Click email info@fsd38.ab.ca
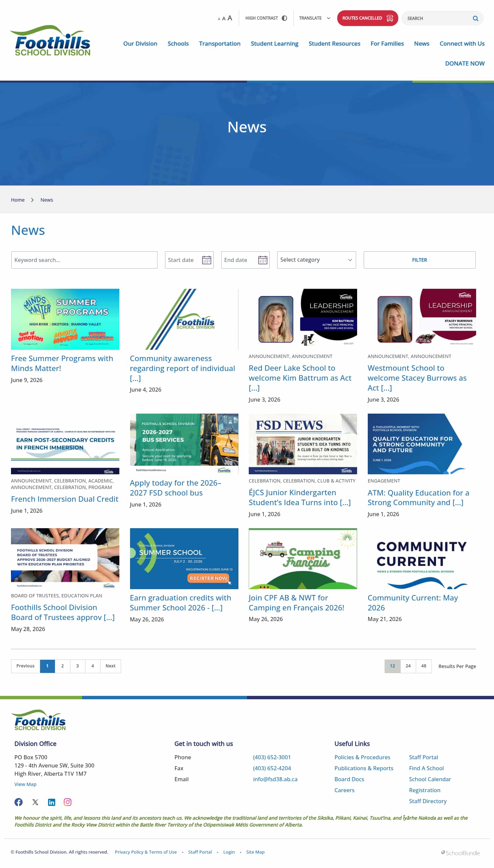494x868 pixels. 275,779
